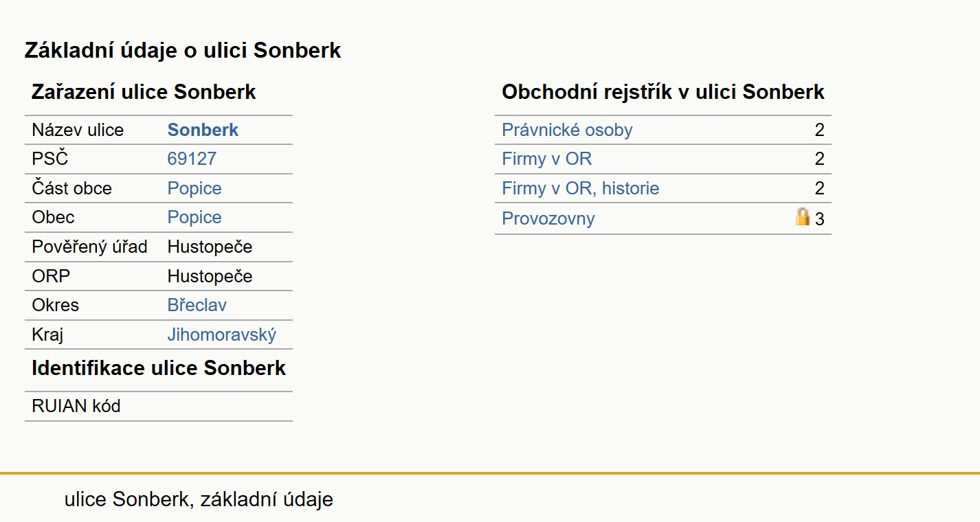Open Popice link in Obec row
This screenshot has height=522, width=980.
pyautogui.click(x=194, y=217)
